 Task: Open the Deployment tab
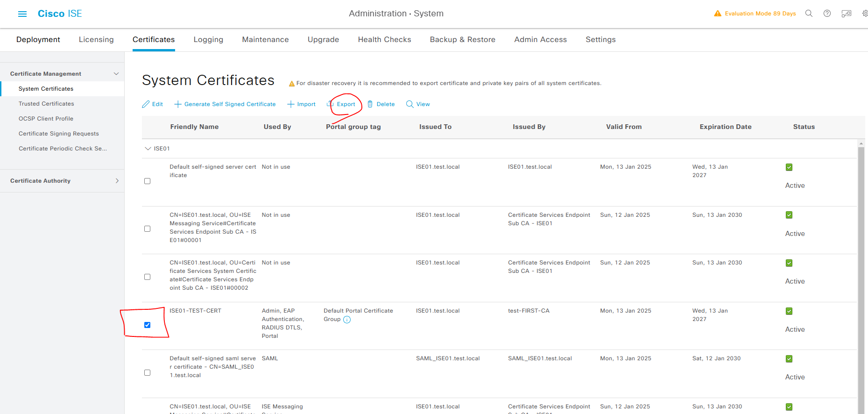(x=38, y=40)
